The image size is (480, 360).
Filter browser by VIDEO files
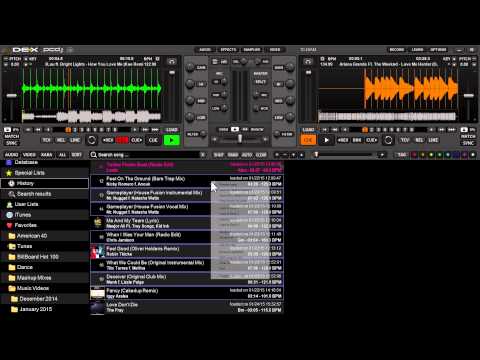(x=29, y=155)
